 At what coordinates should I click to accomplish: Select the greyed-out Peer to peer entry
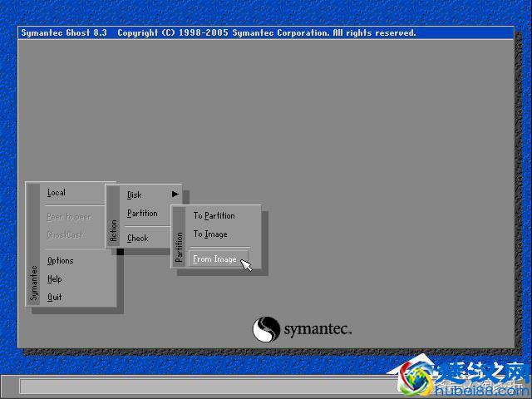[68, 217]
